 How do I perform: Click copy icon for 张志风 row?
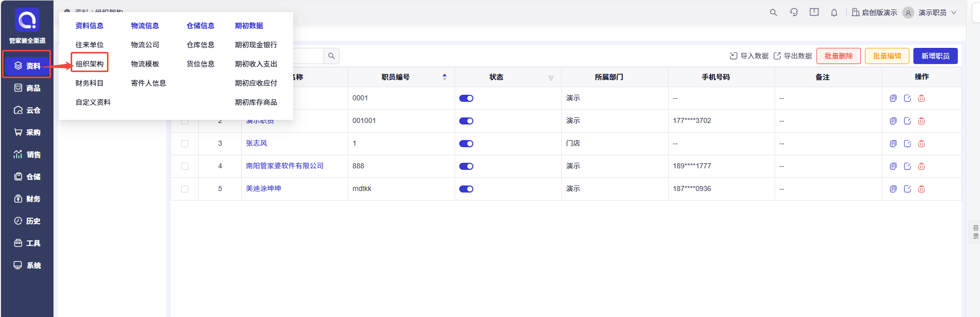pyautogui.click(x=893, y=144)
